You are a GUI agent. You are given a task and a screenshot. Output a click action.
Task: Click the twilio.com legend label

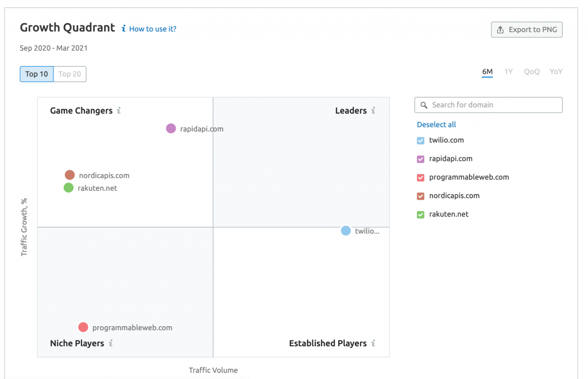point(447,140)
